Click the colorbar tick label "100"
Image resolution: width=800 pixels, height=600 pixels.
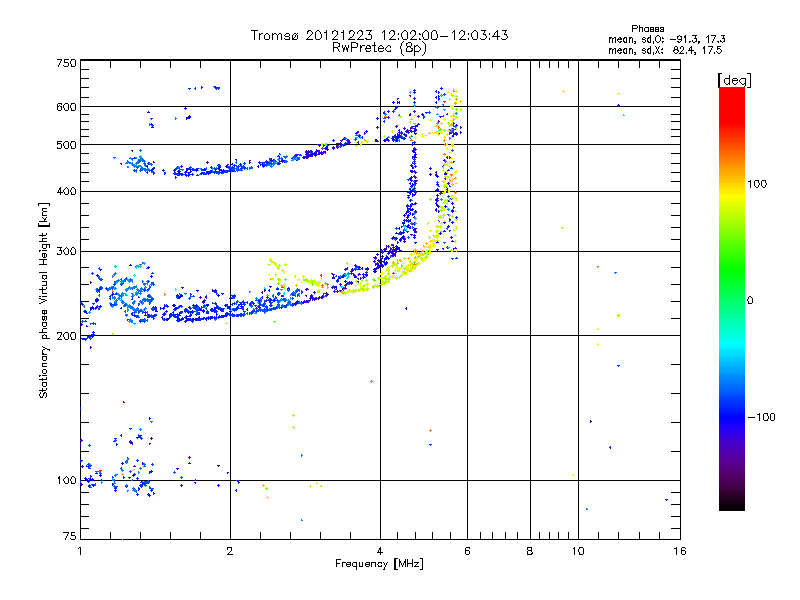click(x=757, y=184)
